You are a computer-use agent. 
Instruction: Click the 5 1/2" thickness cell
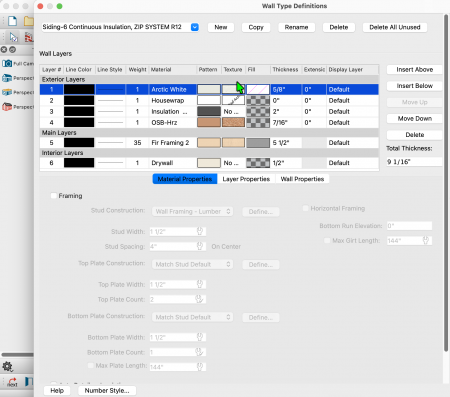[x=286, y=143]
